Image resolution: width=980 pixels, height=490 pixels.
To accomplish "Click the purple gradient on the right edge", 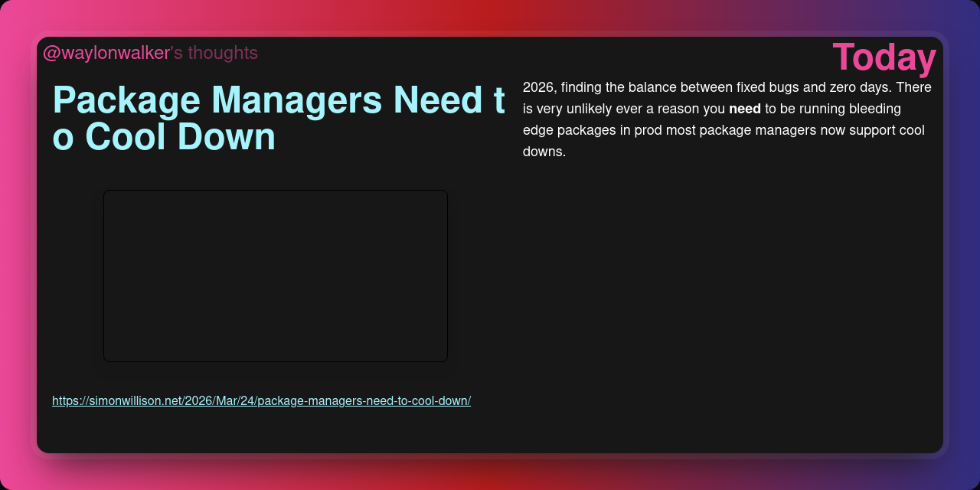I will (964, 245).
